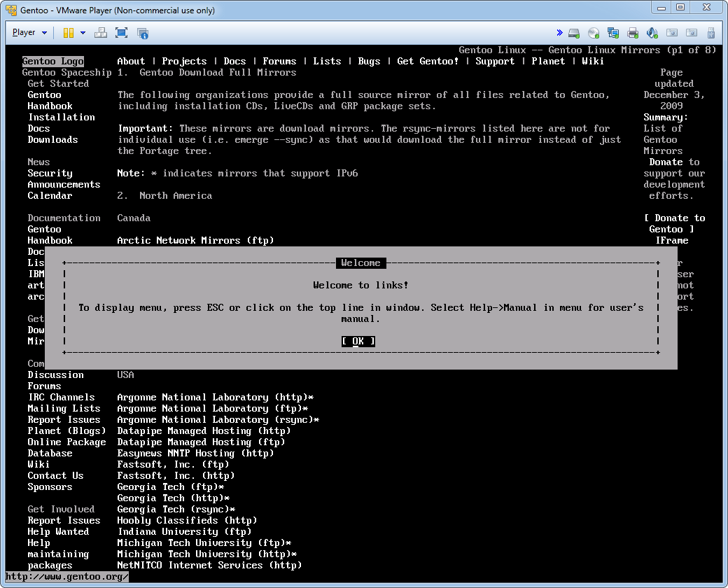Open the Projects navigation link
This screenshot has height=588, width=728.
pyautogui.click(x=184, y=62)
